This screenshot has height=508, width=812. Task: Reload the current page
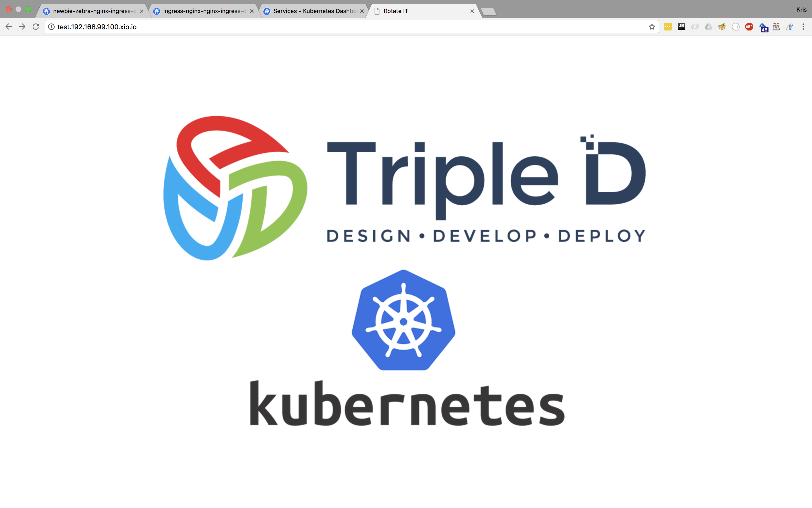coord(36,27)
